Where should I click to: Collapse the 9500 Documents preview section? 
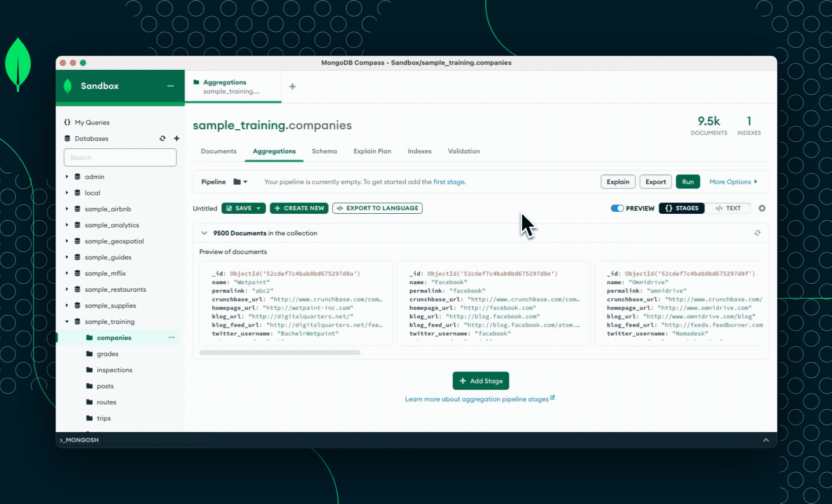point(204,233)
